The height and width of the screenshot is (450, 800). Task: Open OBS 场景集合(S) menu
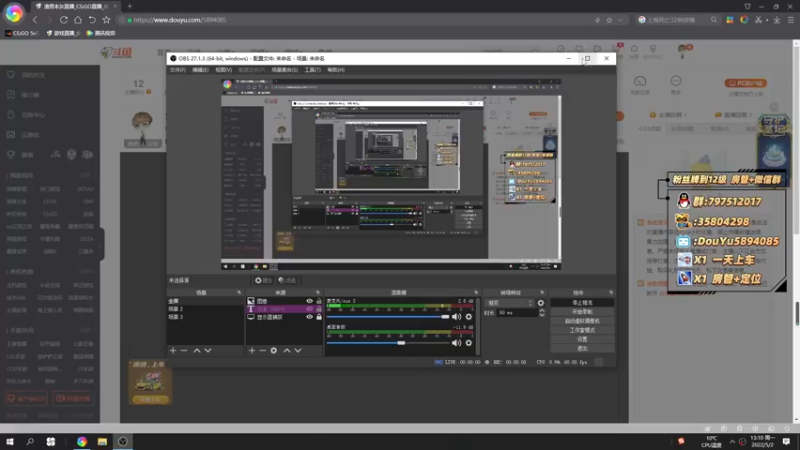click(285, 70)
